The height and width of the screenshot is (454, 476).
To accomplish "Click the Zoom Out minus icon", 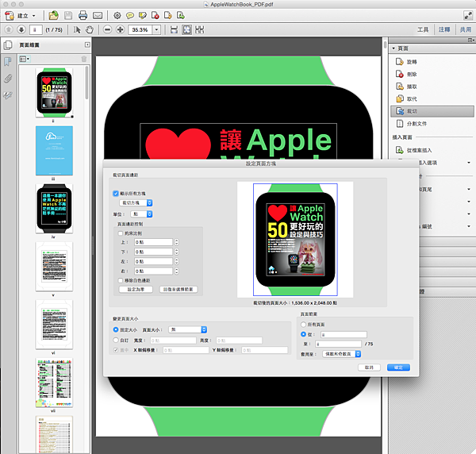I will pos(106,29).
